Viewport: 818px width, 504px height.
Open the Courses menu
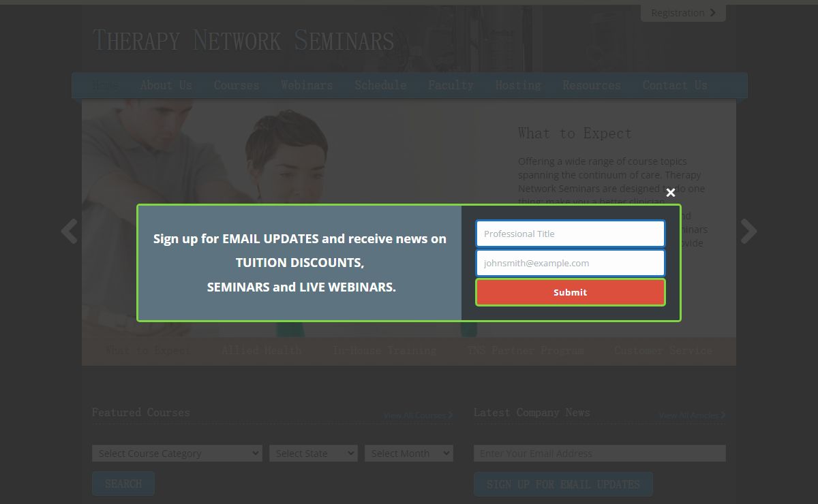tap(237, 85)
